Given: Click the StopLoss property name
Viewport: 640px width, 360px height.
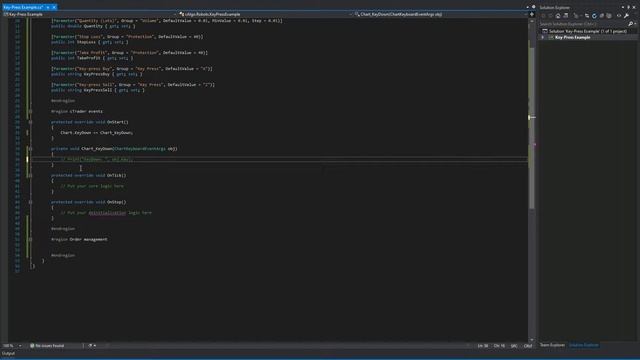Looking at the screenshot, I should [x=86, y=42].
